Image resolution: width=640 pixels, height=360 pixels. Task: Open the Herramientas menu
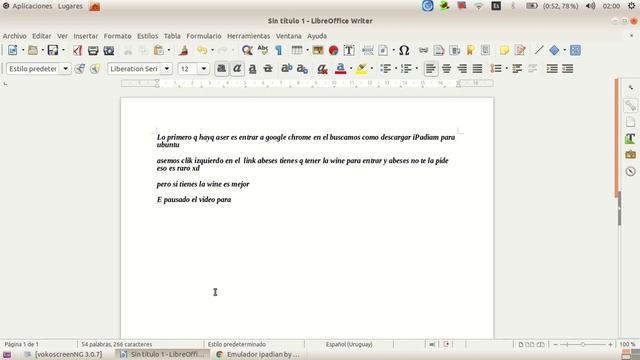pos(249,36)
